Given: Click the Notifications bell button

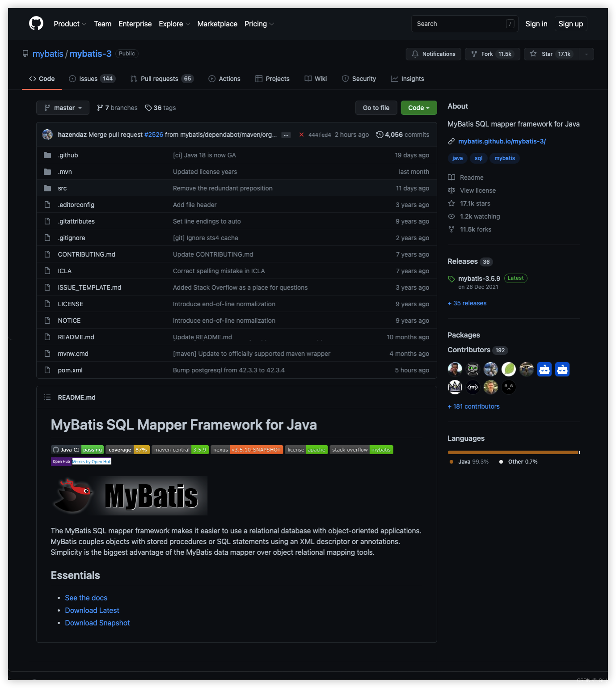Looking at the screenshot, I should coord(433,54).
